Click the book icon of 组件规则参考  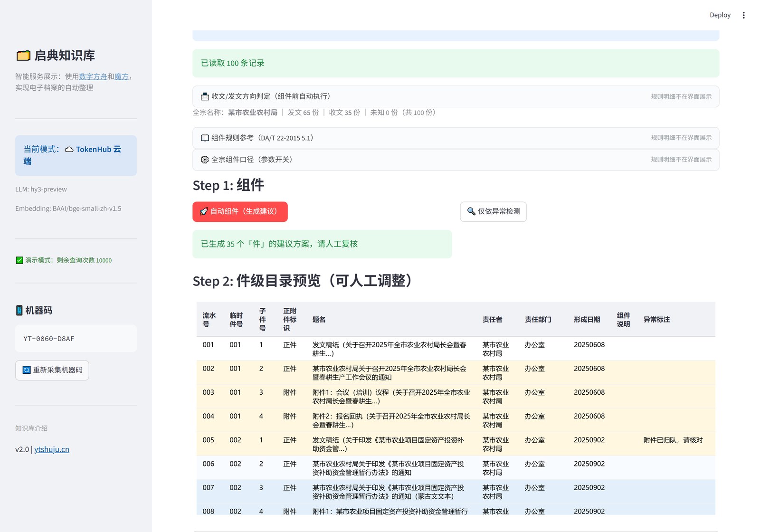(205, 138)
